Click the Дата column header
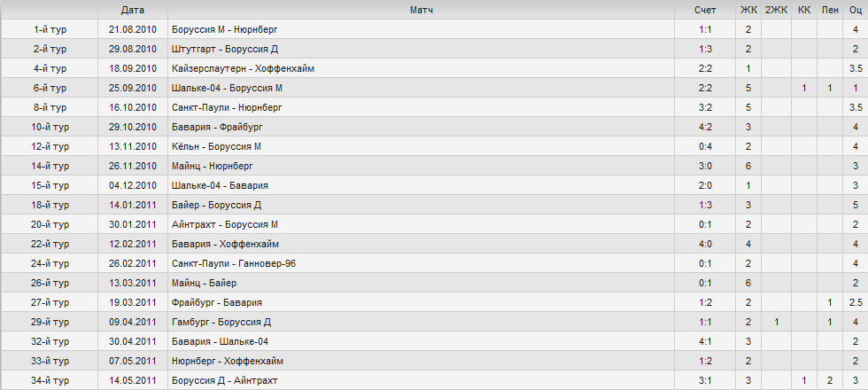The height and width of the screenshot is (390, 868). (x=132, y=10)
